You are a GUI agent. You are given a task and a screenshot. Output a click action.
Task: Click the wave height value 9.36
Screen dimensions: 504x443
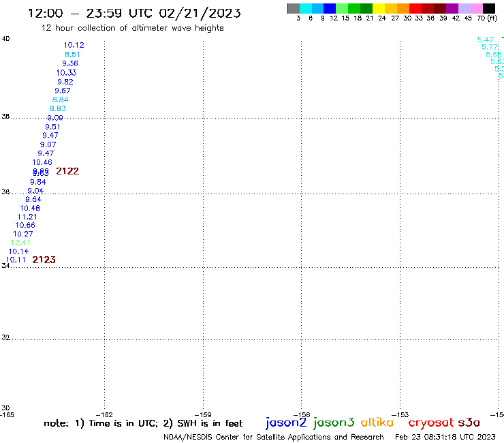(70, 63)
